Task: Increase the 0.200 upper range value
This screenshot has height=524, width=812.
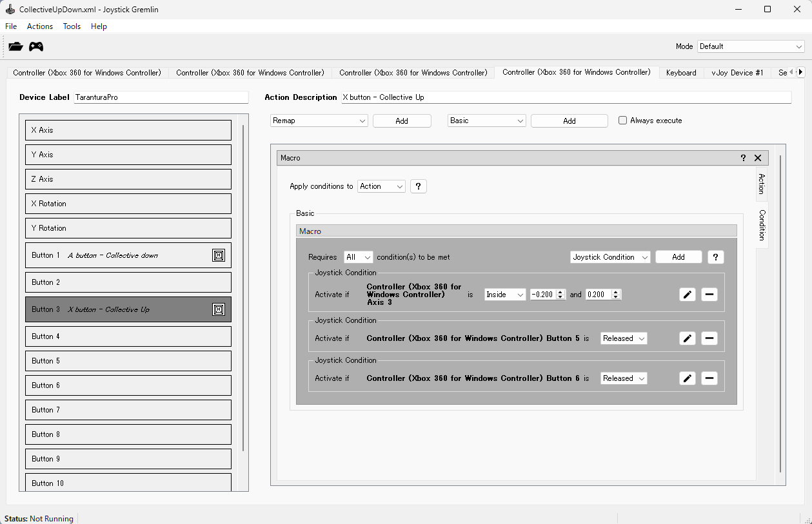Action: point(616,292)
